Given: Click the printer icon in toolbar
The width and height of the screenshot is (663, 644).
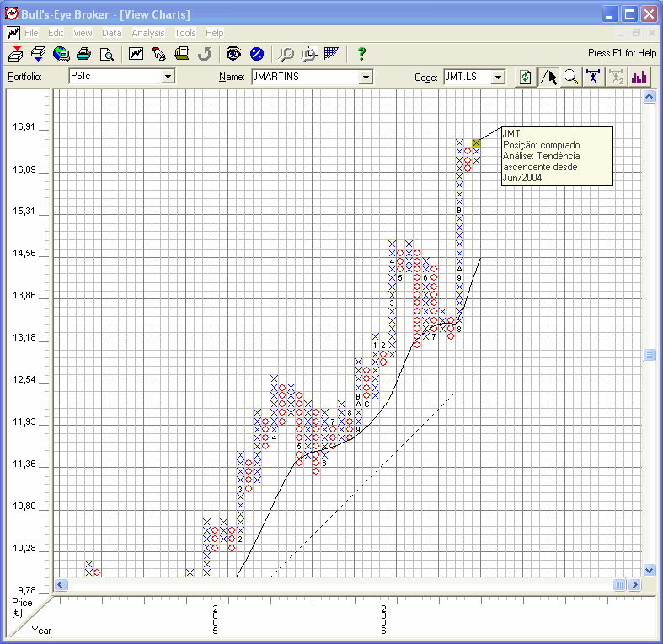Looking at the screenshot, I should (x=83, y=54).
